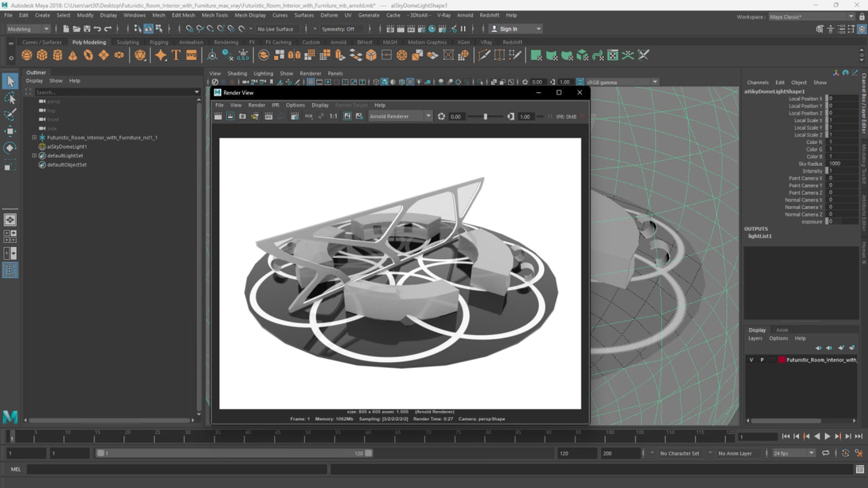Image resolution: width=868 pixels, height=488 pixels.
Task: Expand Futuristic_Room_Interior_with_Furniture node in Outliner
Action: (x=34, y=137)
